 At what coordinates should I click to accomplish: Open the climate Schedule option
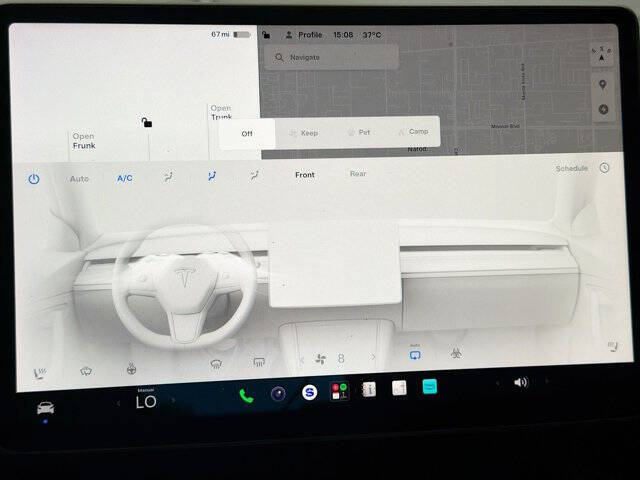(x=571, y=168)
